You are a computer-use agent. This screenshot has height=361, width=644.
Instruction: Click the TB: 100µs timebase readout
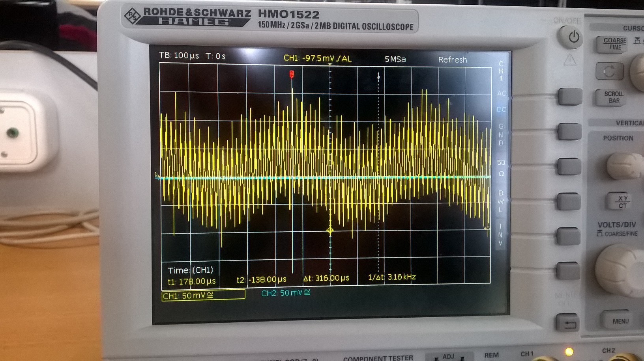(x=179, y=55)
